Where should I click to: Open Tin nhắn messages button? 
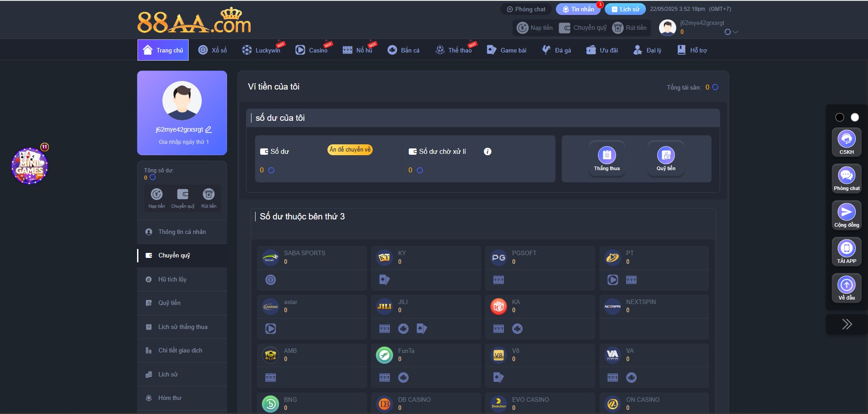[579, 9]
